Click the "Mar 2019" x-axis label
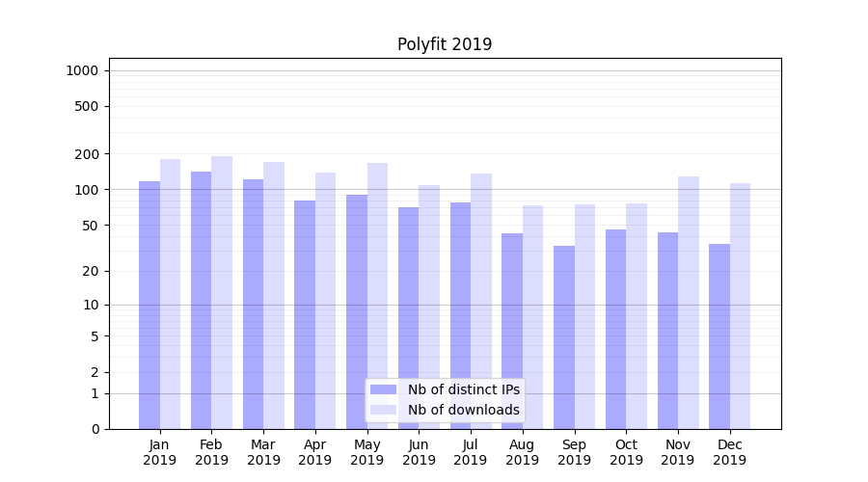This screenshot has height=482, width=868. click(263, 452)
